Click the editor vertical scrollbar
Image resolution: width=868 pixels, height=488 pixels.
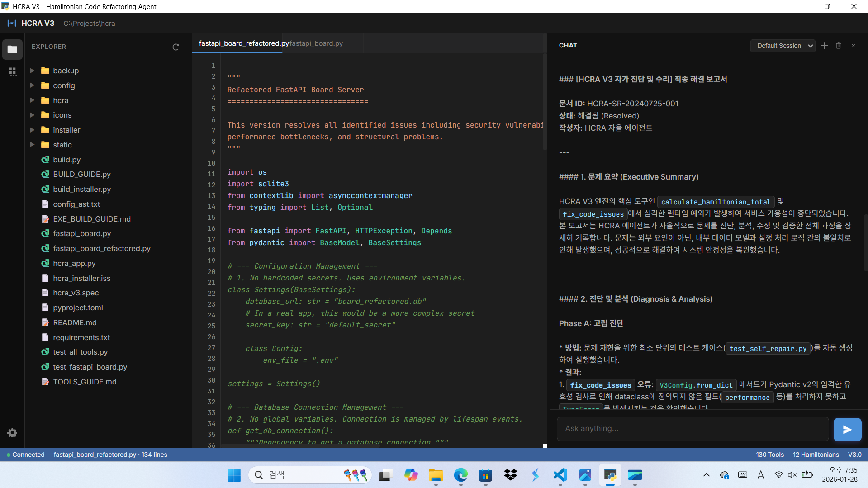(545, 103)
